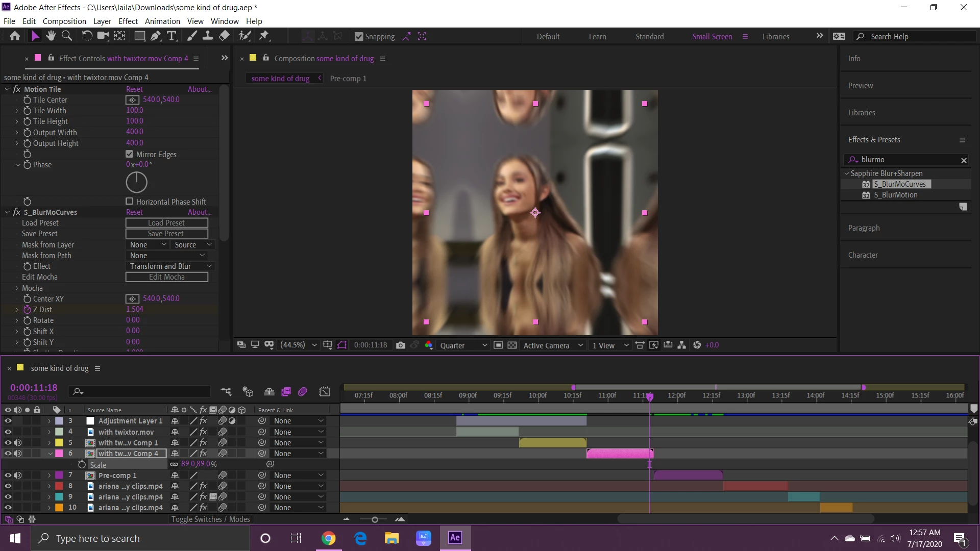
Task: Click Reset for Motion Tile effect
Action: click(x=134, y=89)
